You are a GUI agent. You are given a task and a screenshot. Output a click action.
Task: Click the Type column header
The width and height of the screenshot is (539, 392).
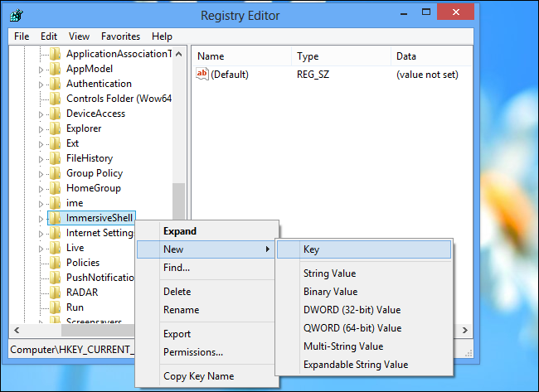tap(341, 56)
